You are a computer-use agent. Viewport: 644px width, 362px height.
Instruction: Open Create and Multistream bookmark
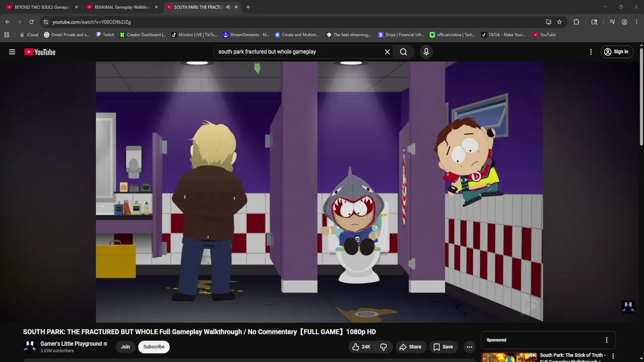point(297,35)
